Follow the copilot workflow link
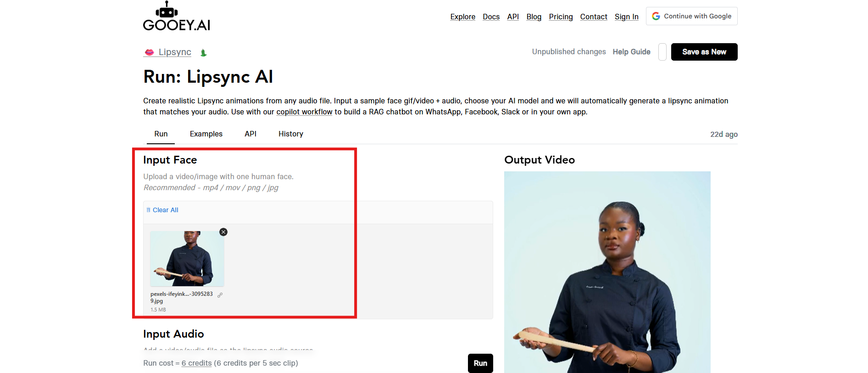The image size is (868, 373). 304,112
